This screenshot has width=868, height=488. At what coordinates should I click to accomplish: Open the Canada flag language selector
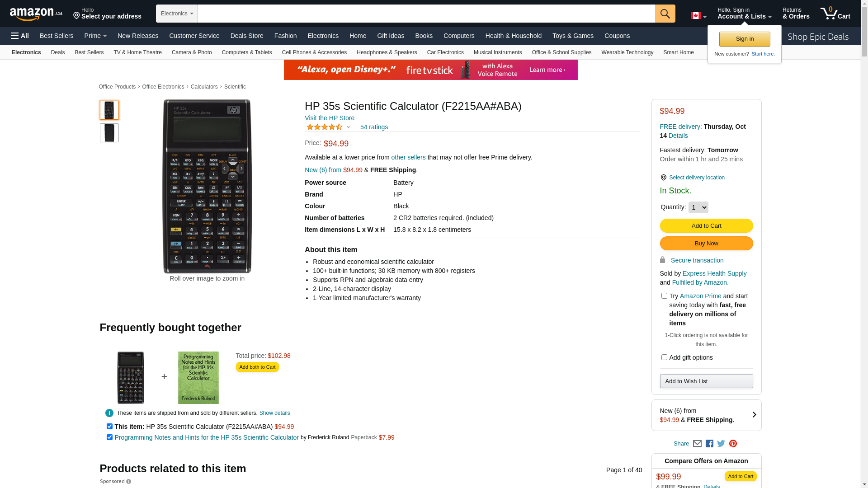[x=698, y=16]
